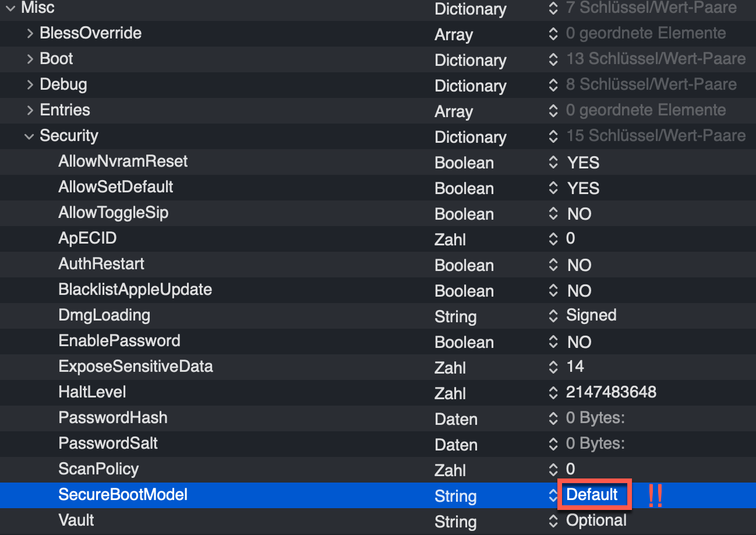Expand the Entries array
Image resolution: width=756 pixels, height=535 pixels.
(30, 111)
